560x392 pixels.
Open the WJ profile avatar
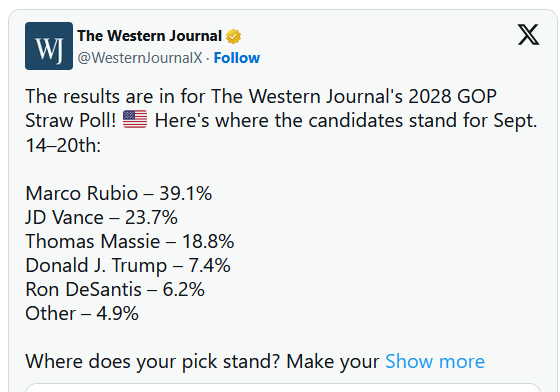click(x=49, y=46)
